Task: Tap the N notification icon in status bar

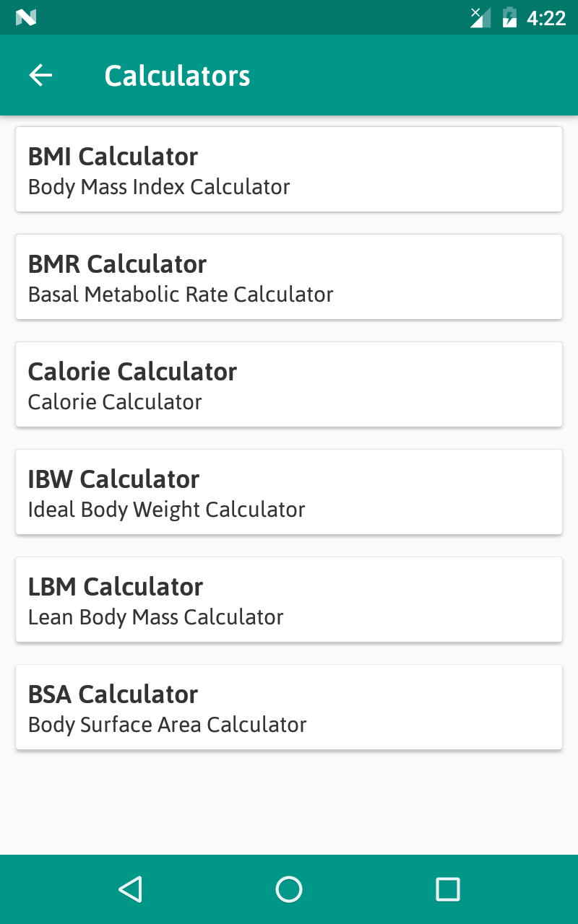Action: pyautogui.click(x=26, y=17)
